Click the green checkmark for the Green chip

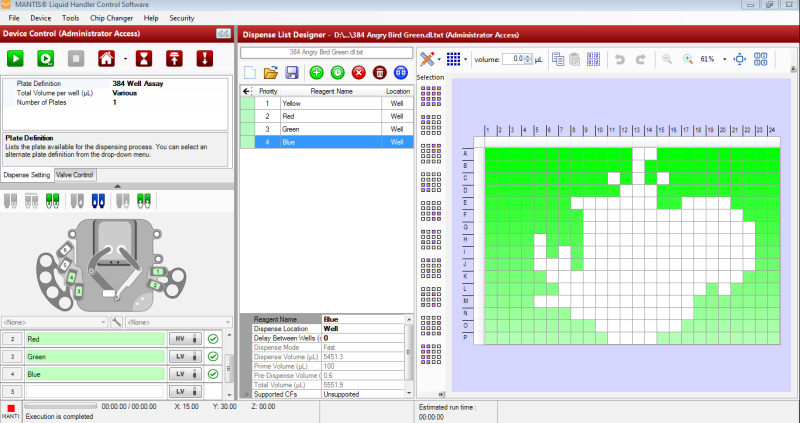pos(213,357)
